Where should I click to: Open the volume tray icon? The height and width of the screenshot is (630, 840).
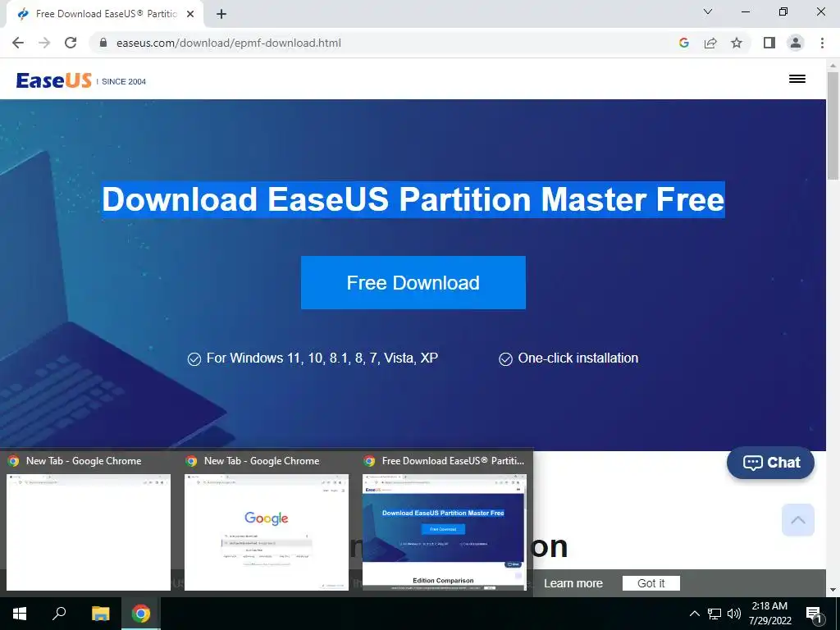[734, 614]
